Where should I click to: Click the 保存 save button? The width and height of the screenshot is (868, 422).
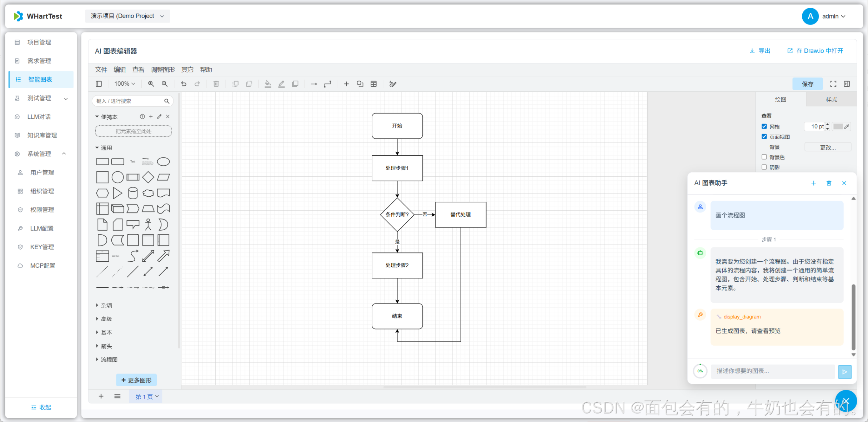tap(807, 84)
